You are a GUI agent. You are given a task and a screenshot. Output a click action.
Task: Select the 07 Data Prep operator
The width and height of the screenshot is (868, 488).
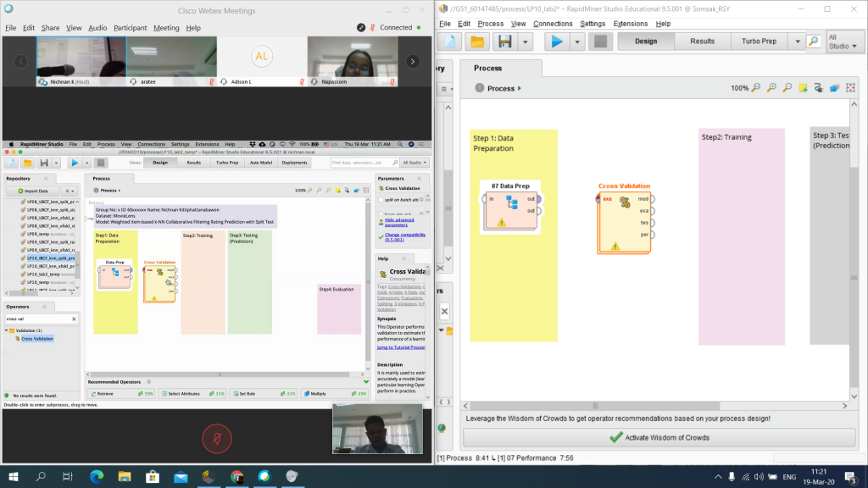coord(510,206)
